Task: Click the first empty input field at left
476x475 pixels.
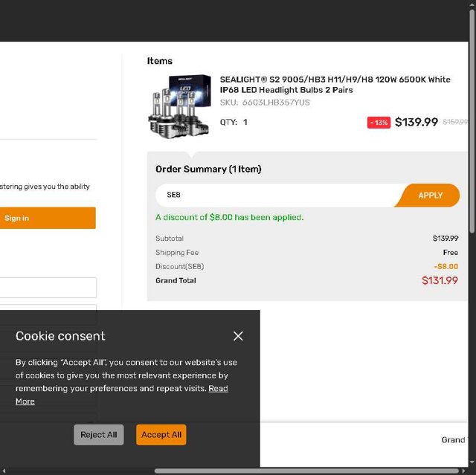Action: (x=48, y=288)
